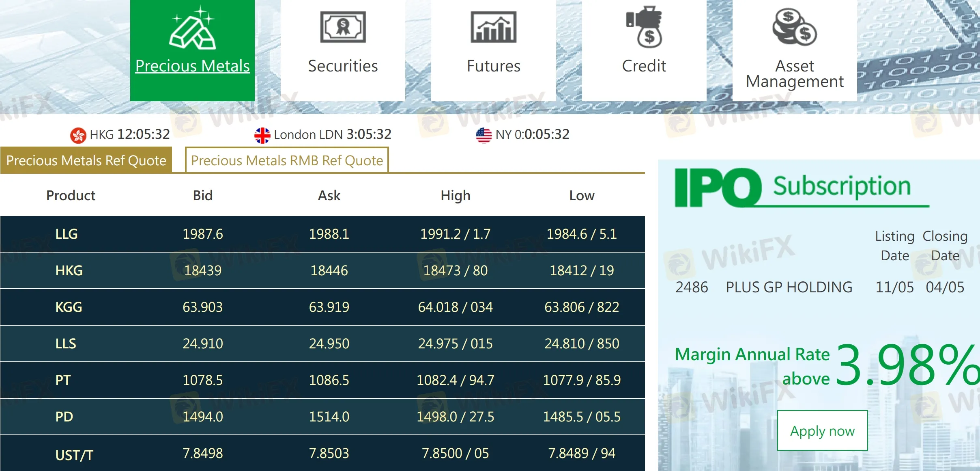Image resolution: width=980 pixels, height=471 pixels.
Task: Open the Asset Management coins icon
Action: [x=795, y=27]
